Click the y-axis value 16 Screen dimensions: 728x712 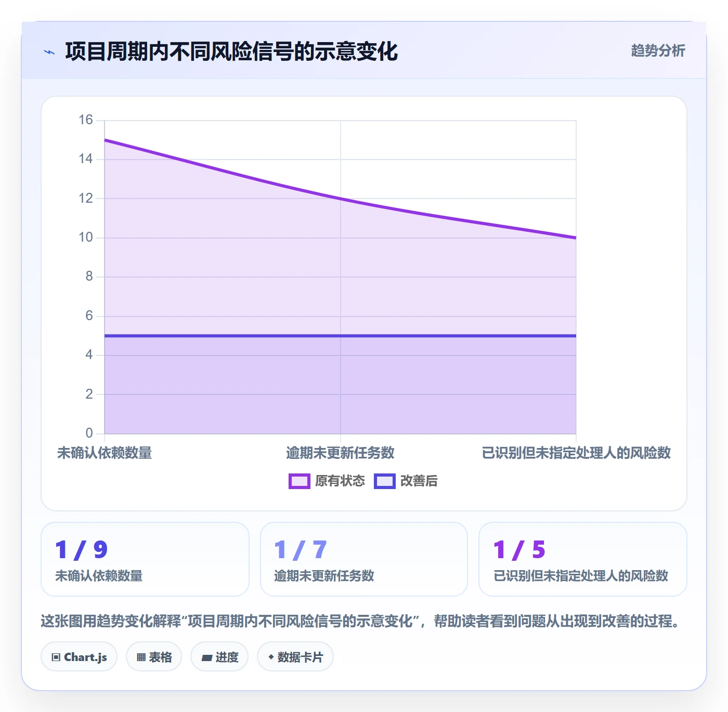click(86, 120)
